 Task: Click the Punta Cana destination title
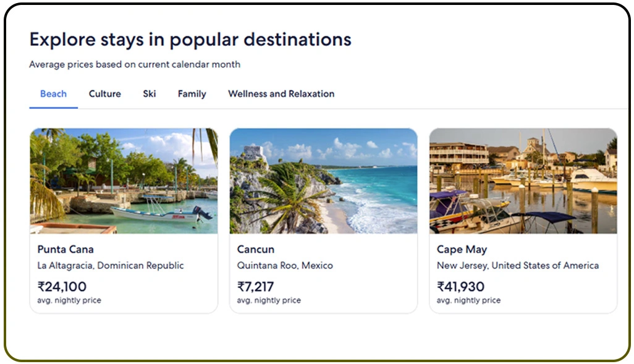click(x=66, y=250)
